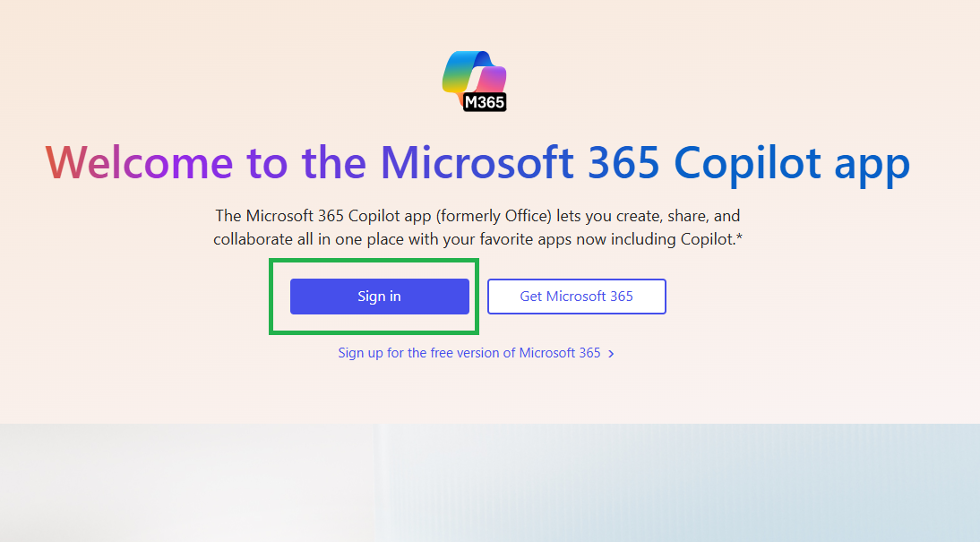Click the black M365 badge on logo
Screen dimensions: 980x542
tap(485, 102)
